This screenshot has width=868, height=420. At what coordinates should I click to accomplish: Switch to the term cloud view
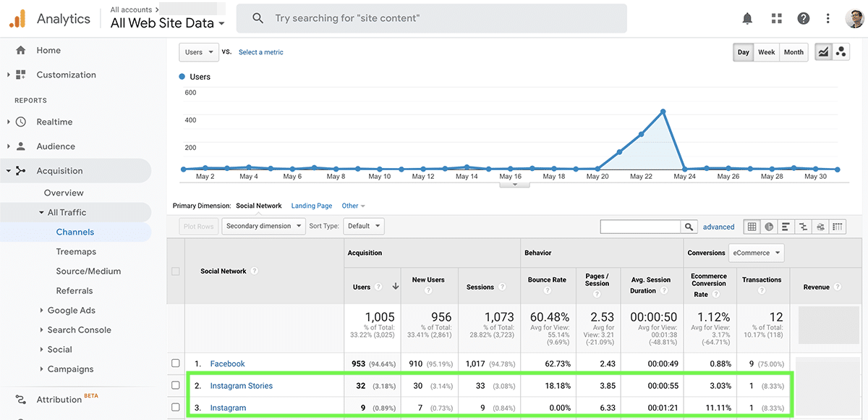click(820, 226)
